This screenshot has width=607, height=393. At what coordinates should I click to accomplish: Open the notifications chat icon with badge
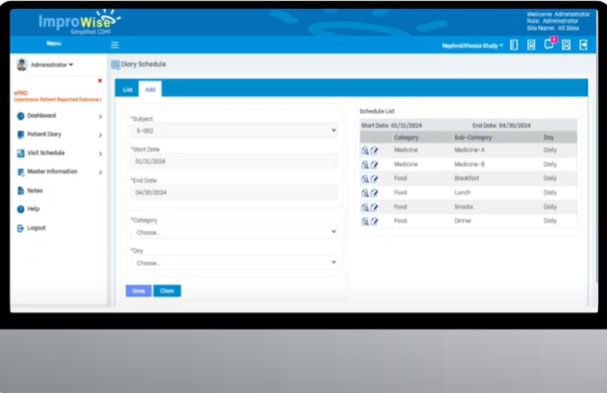coord(549,44)
